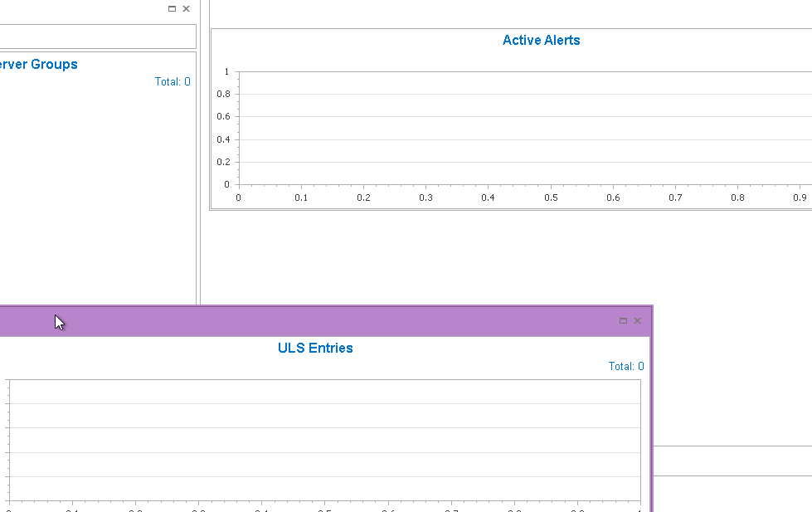Click the Active Alerts chart plot area
This screenshot has height=512, width=812.
525,128
